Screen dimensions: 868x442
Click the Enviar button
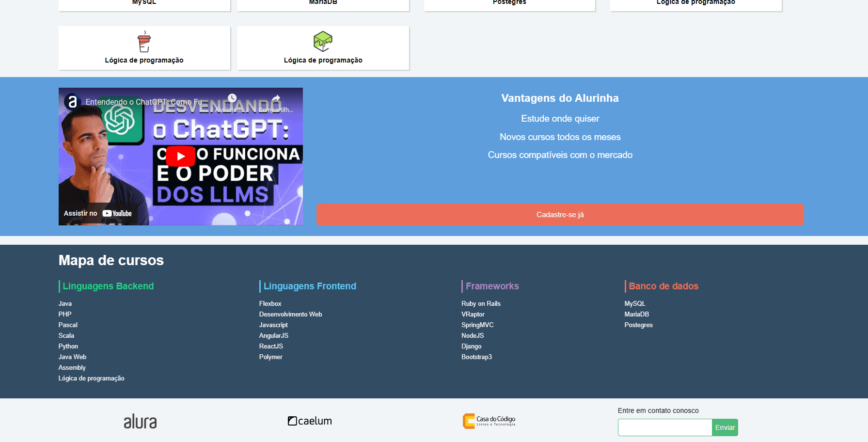click(725, 427)
